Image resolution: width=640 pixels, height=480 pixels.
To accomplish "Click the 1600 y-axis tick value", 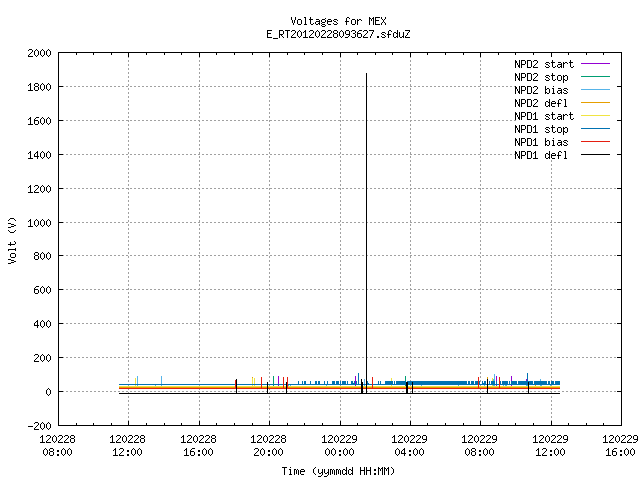I will 39,121.
